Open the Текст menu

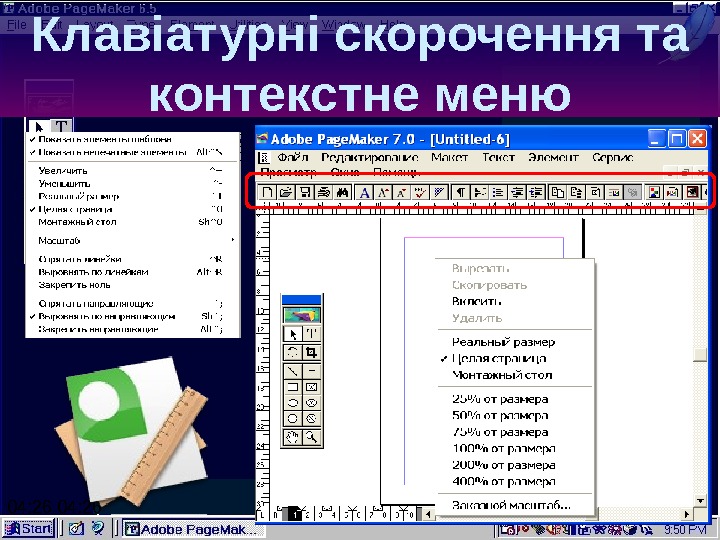(498, 158)
